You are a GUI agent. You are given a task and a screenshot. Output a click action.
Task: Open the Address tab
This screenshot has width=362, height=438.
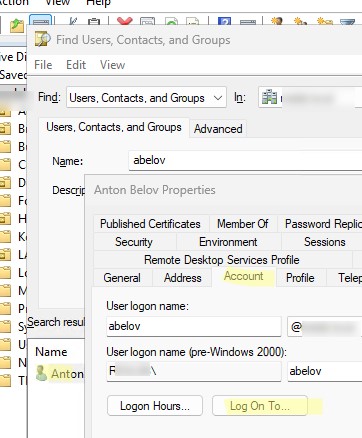(183, 278)
